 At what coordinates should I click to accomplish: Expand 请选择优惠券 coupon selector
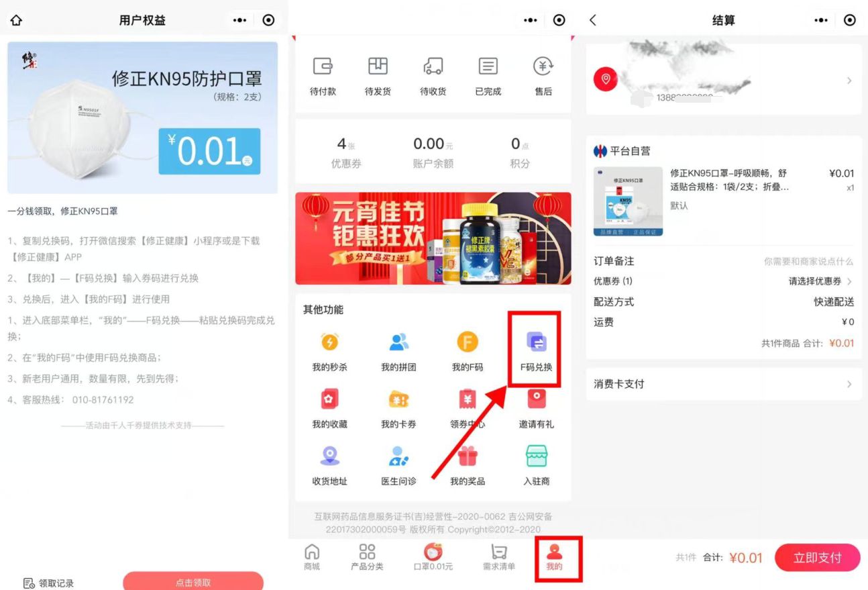[x=820, y=281]
